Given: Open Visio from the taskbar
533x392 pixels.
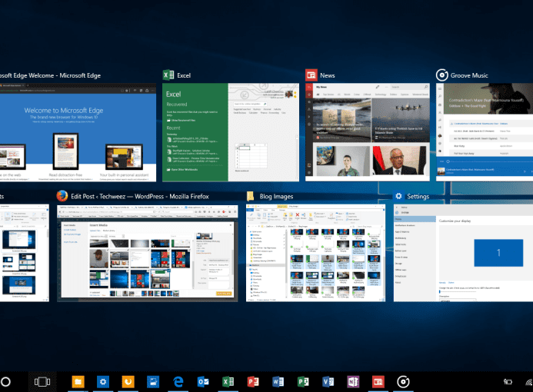Looking at the screenshot, I should point(328,382).
